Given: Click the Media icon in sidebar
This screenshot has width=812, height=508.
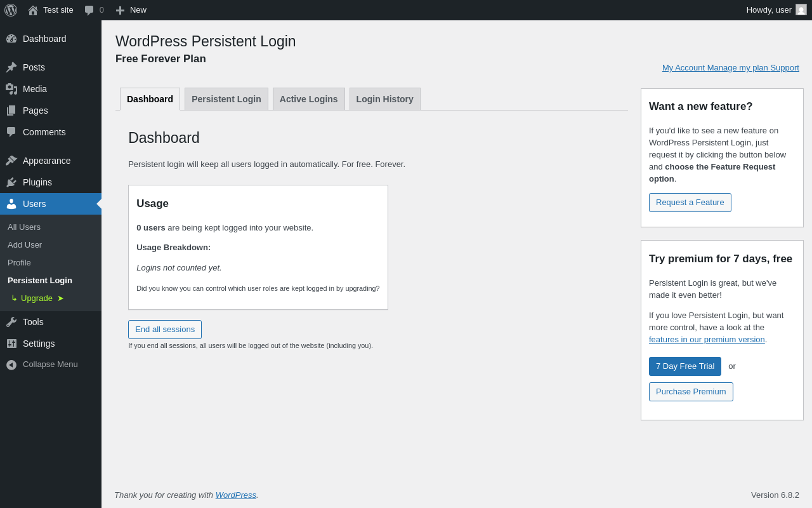Looking at the screenshot, I should [11, 89].
